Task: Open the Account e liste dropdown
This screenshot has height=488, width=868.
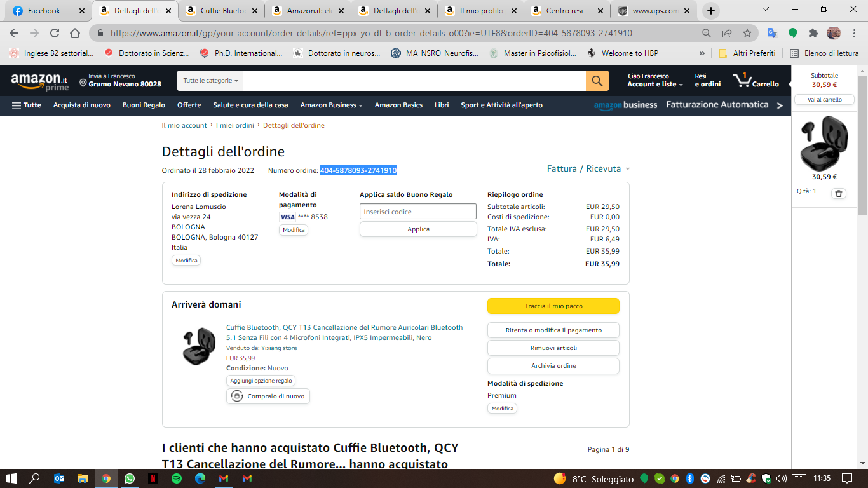Action: (x=654, y=84)
